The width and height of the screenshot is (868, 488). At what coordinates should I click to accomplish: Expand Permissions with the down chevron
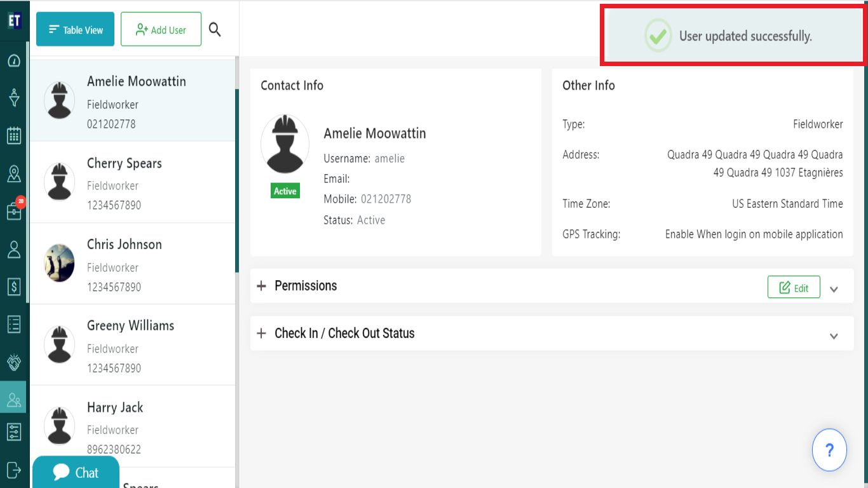click(834, 289)
